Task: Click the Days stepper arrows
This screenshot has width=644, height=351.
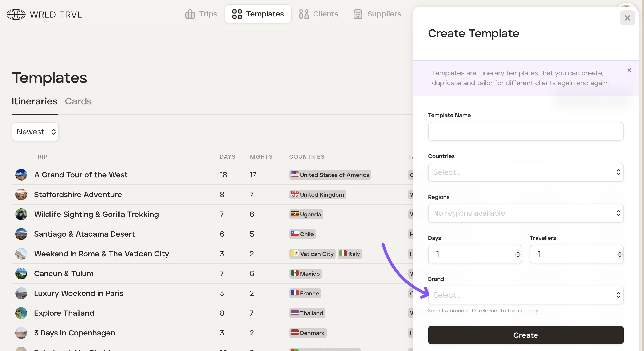Action: (518, 254)
